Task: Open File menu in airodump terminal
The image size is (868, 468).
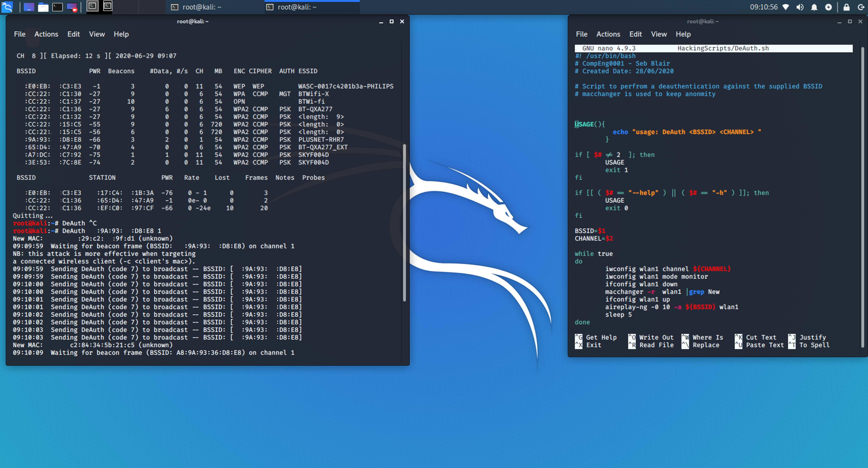Action: point(20,34)
